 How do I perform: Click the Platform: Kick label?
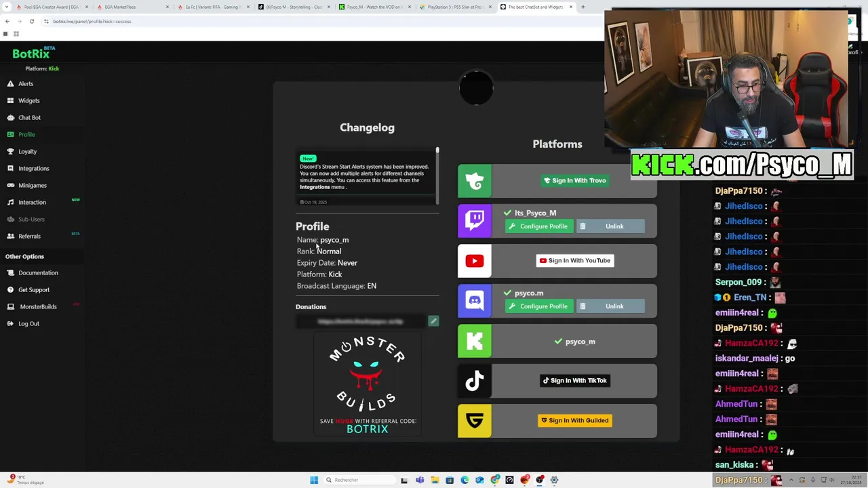pos(42,68)
